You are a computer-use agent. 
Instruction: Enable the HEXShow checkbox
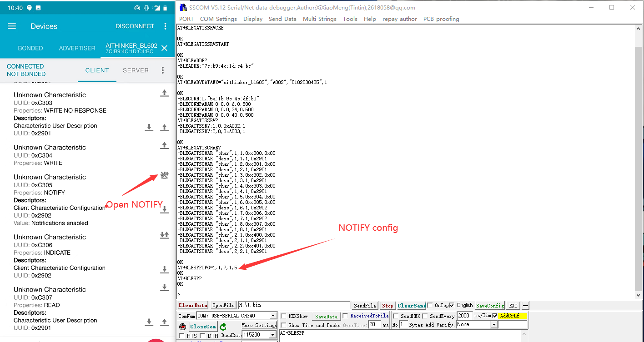click(x=284, y=316)
